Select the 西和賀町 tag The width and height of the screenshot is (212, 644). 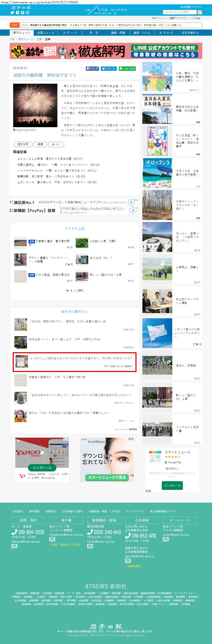pos(23,144)
